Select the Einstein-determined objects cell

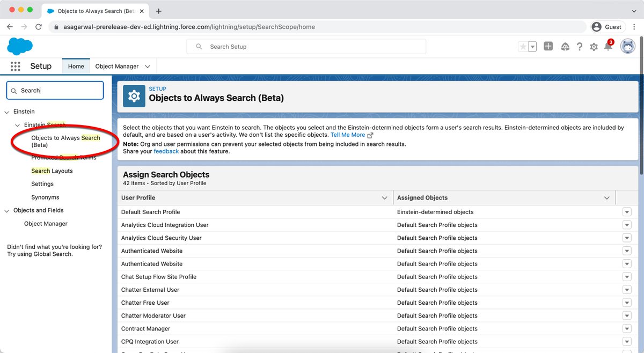504,212
